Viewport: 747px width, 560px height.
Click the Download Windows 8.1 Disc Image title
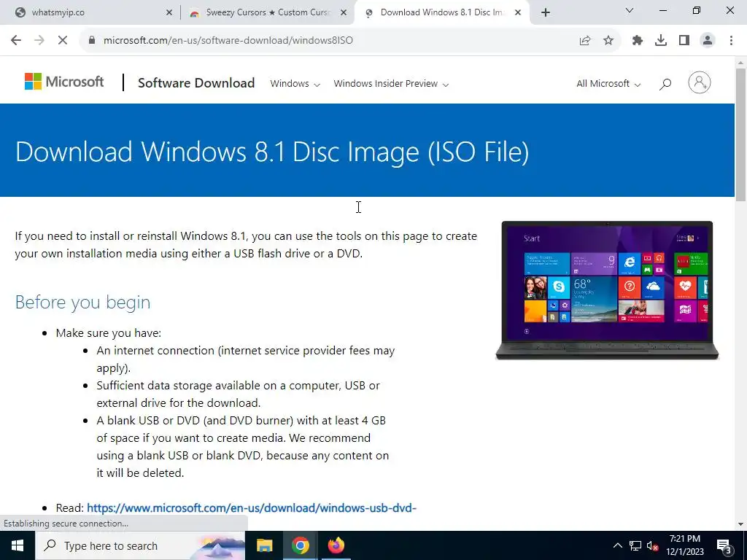(272, 152)
